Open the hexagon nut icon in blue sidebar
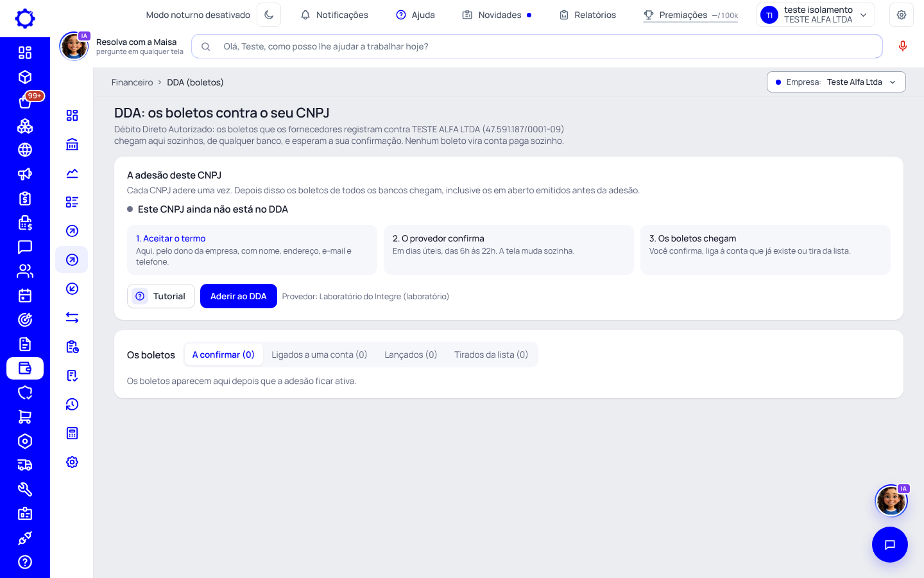924x578 pixels. pos(25,441)
